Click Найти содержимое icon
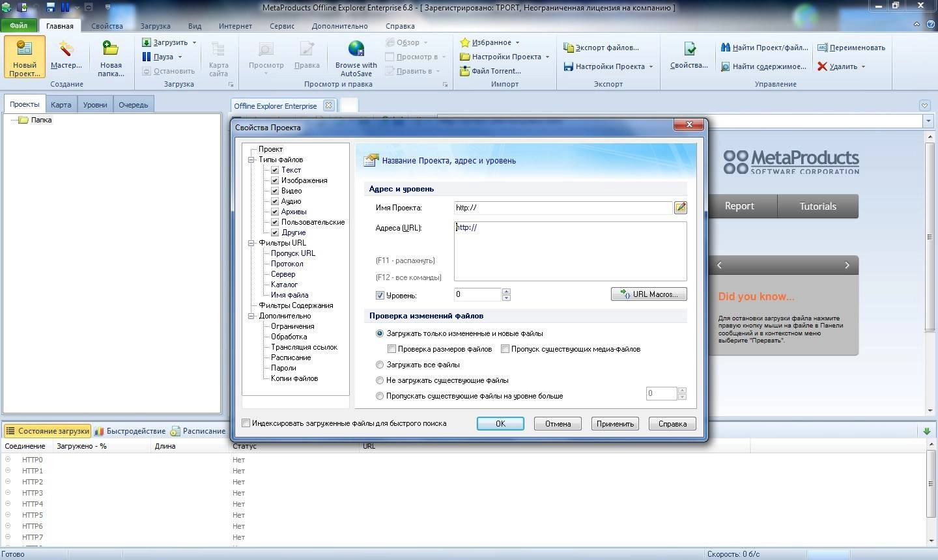The width and height of the screenshot is (938, 560). (726, 66)
